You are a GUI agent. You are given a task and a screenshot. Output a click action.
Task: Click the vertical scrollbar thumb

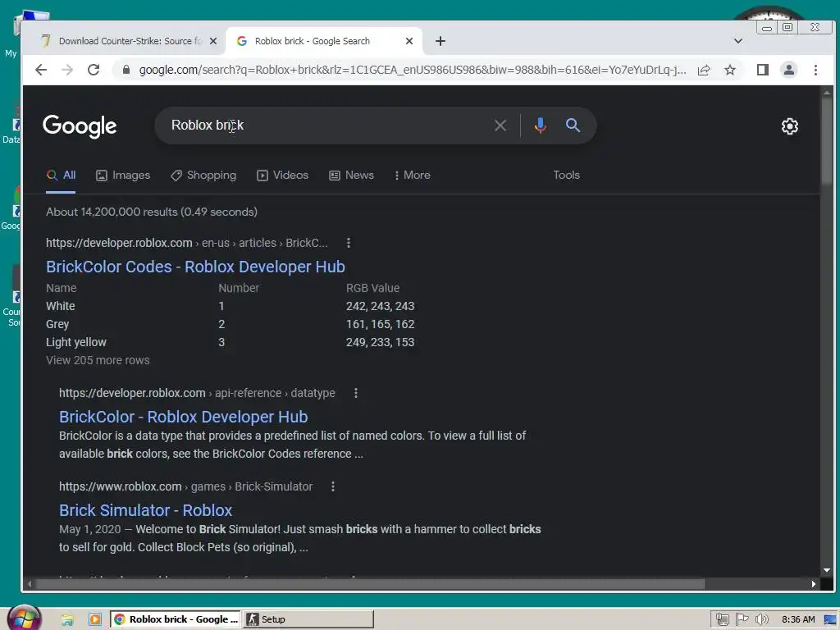point(827,139)
